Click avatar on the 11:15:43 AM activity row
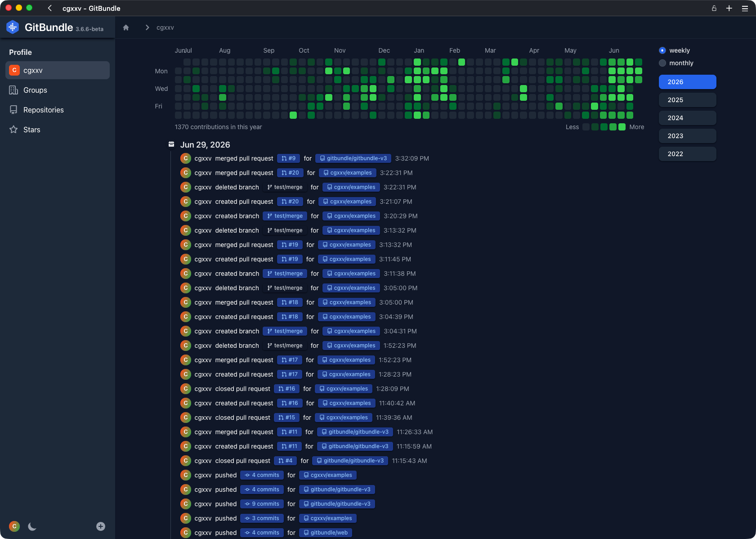 point(186,461)
